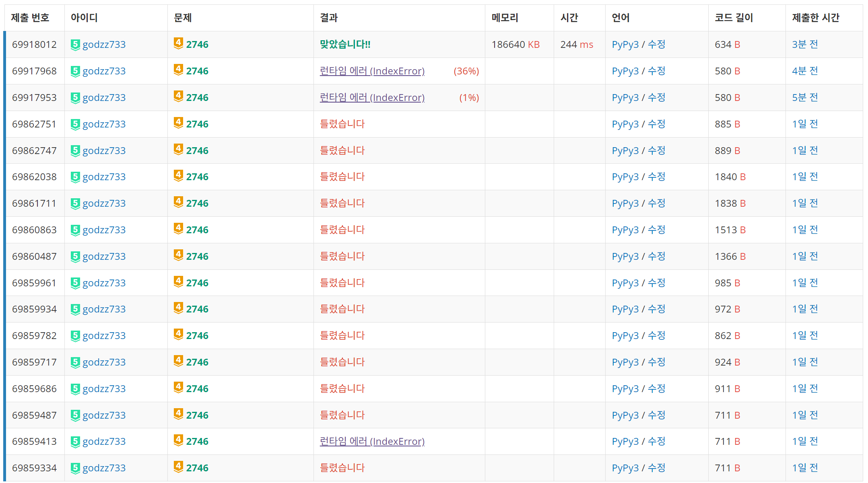Click the PyPy3 language link on submission 69918012
The height and width of the screenshot is (483, 868).
625,45
